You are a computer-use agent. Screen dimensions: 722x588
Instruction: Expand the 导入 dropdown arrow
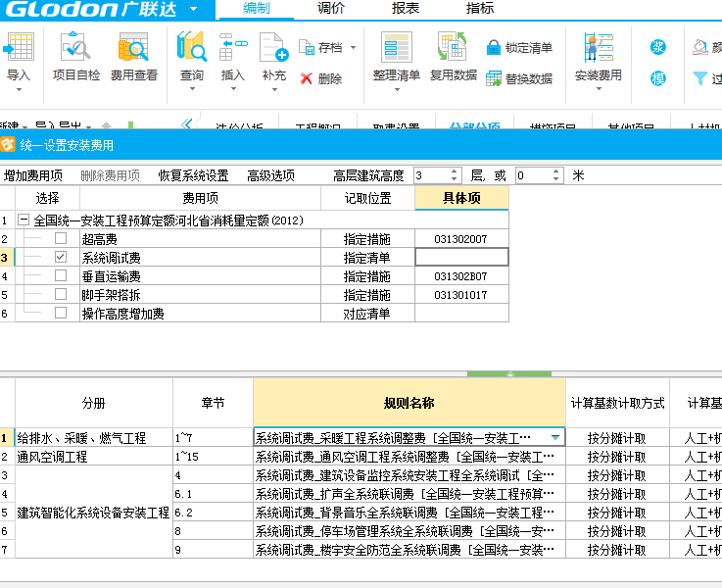[x=19, y=90]
